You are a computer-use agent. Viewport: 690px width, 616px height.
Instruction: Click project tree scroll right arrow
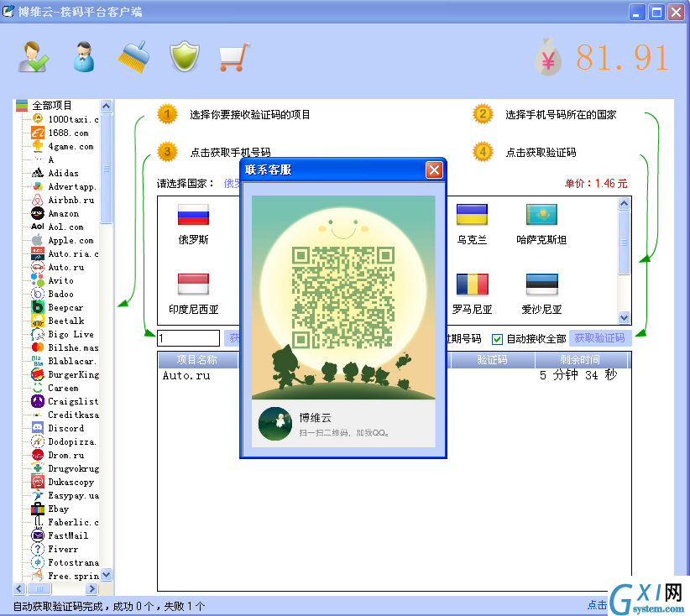pos(91,588)
